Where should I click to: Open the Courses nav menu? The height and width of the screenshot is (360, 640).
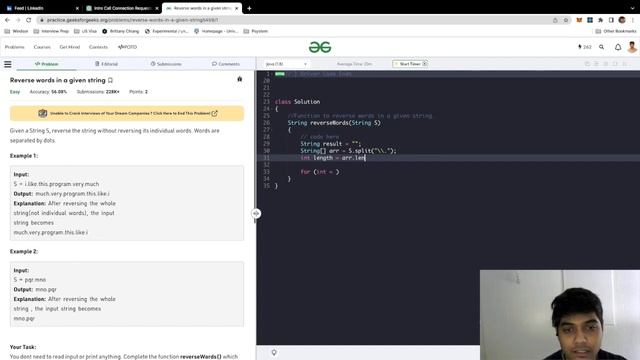click(x=42, y=47)
